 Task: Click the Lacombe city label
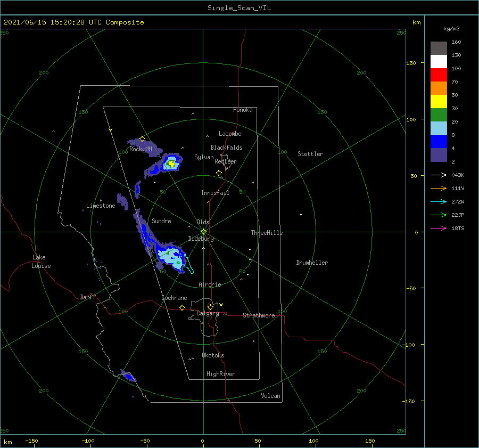tap(230, 134)
